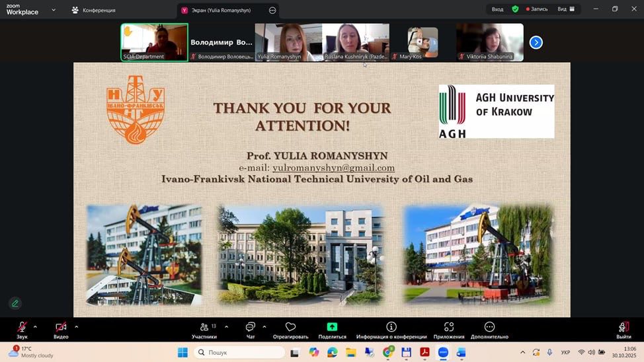The height and width of the screenshot is (362, 644).
Task: Expand video options arrow next to Видео
Action: click(x=76, y=326)
